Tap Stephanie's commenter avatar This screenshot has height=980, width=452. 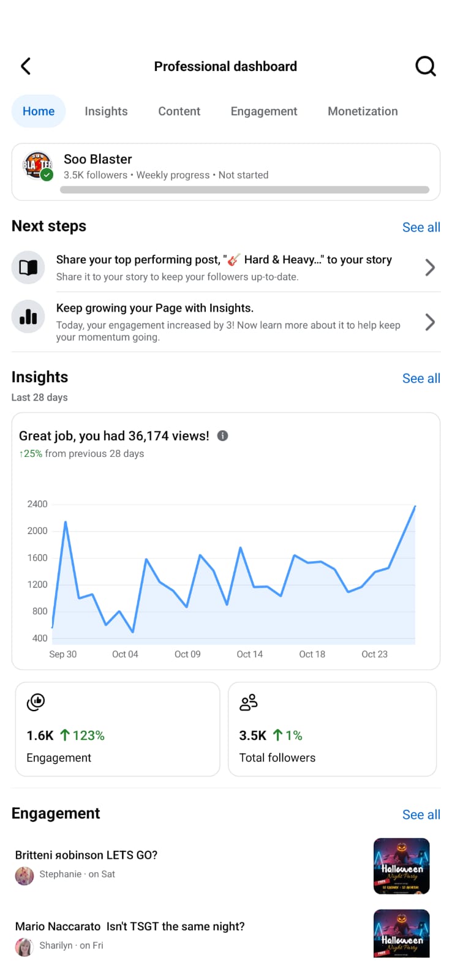(x=24, y=875)
